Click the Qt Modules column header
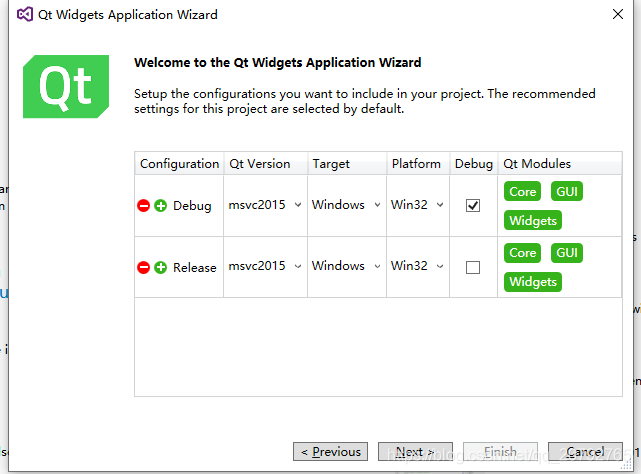Screen dimensions: 641x474 coord(560,164)
